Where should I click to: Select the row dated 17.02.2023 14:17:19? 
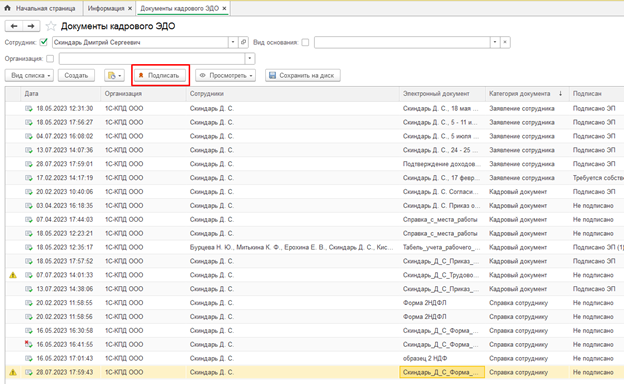pos(314,178)
